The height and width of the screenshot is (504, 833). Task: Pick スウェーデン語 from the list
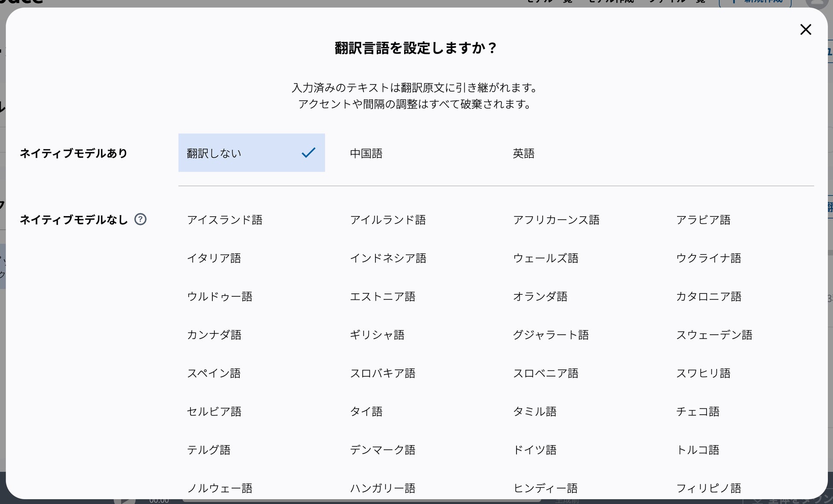click(714, 335)
